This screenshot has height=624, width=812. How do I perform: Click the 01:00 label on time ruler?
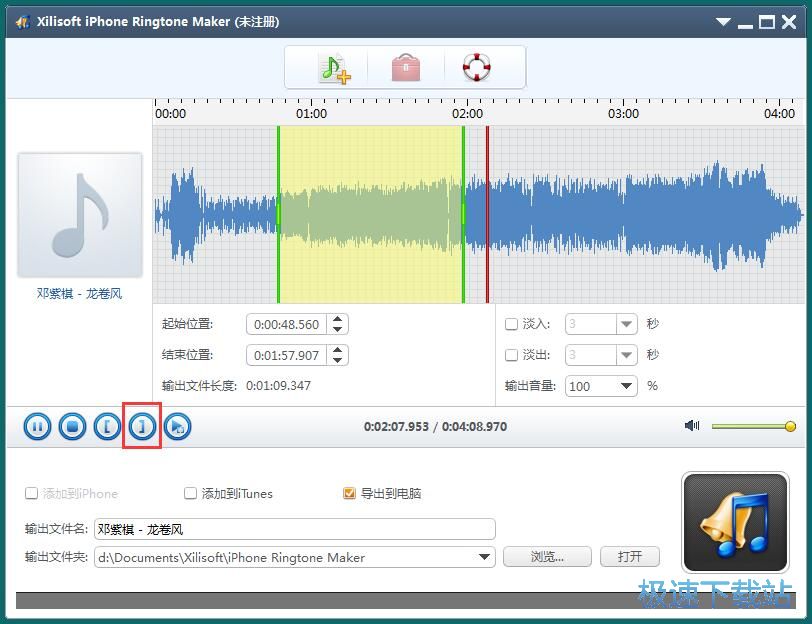pos(311,114)
